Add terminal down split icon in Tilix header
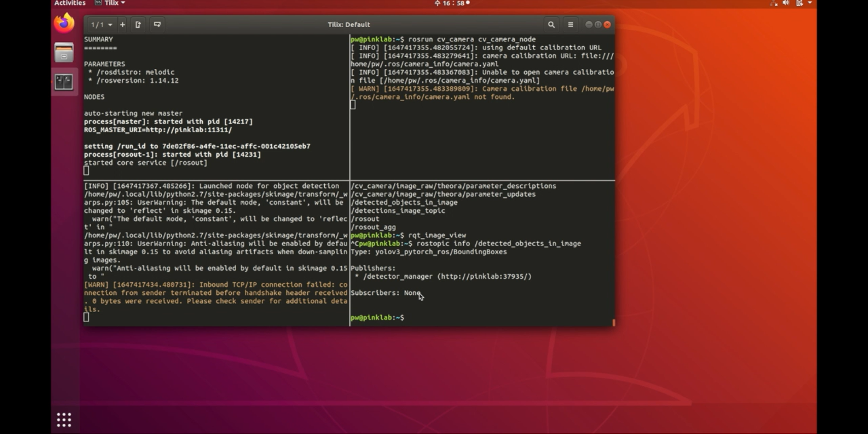Screen dimensions: 868x434 157,24
